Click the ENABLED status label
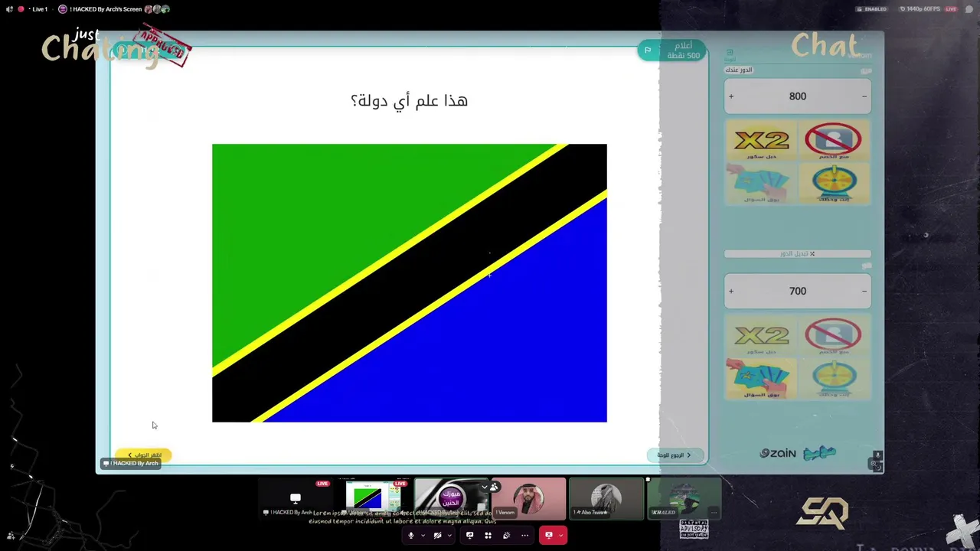Screen dimensions: 980x551 click(872, 9)
